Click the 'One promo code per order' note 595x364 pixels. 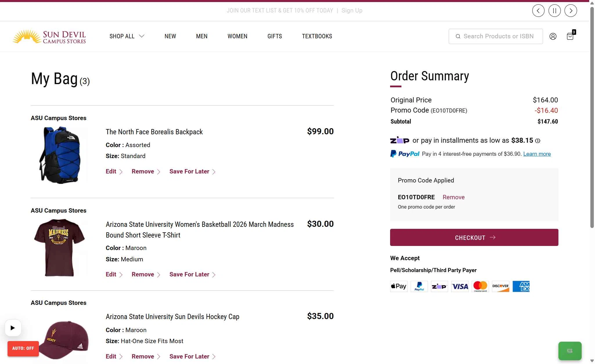426,207
